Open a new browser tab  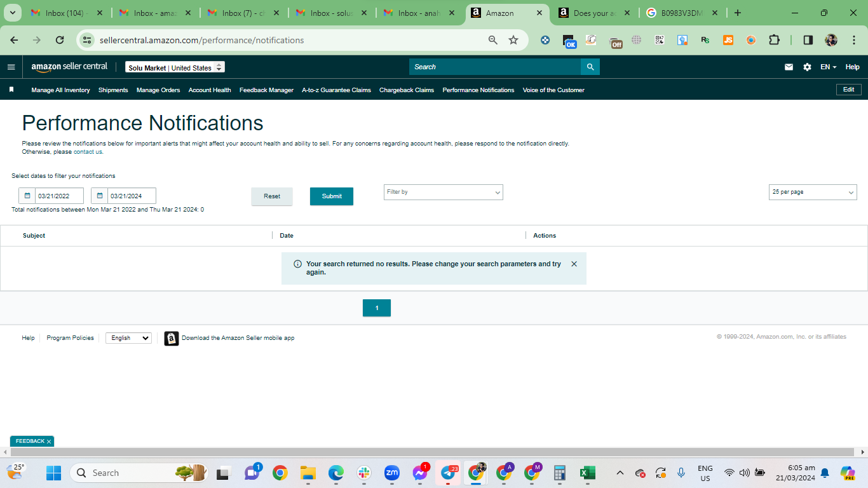pyautogui.click(x=738, y=13)
